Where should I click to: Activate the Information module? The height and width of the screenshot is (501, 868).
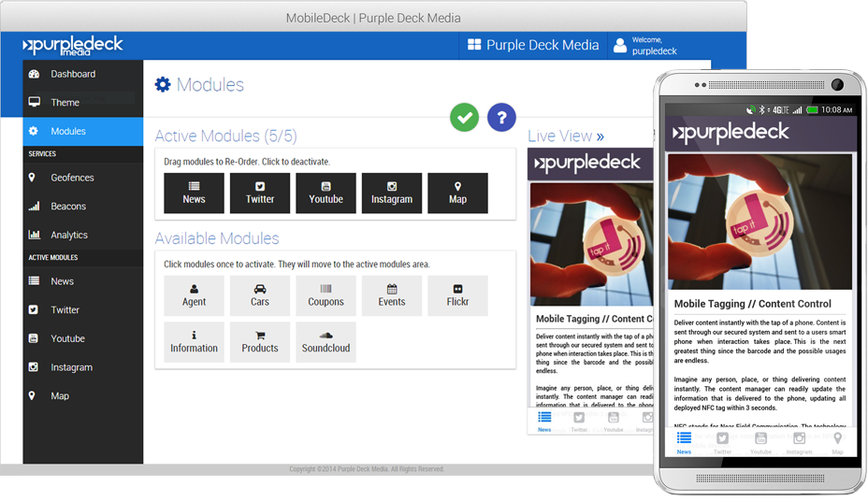(x=194, y=342)
